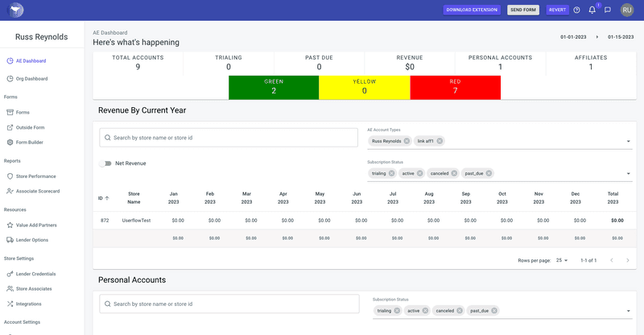The height and width of the screenshot is (335, 644).
Task: Click the Affiliates stat card
Action: [591, 63]
